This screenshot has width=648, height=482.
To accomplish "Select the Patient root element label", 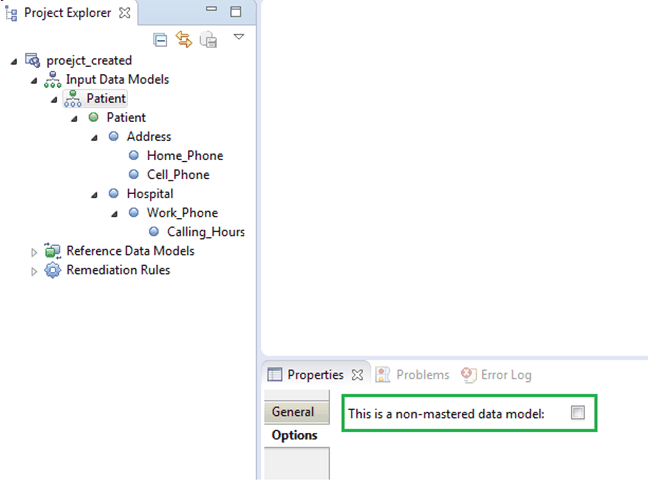I will (x=126, y=117).
